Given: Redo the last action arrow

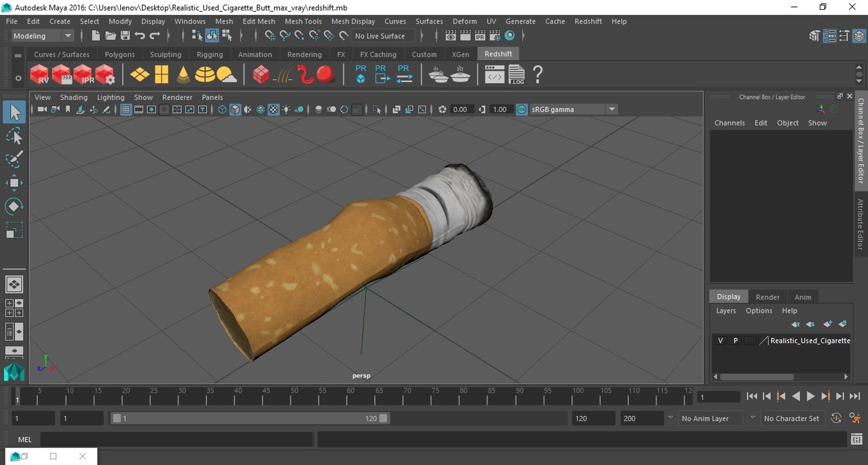Looking at the screenshot, I should [155, 35].
